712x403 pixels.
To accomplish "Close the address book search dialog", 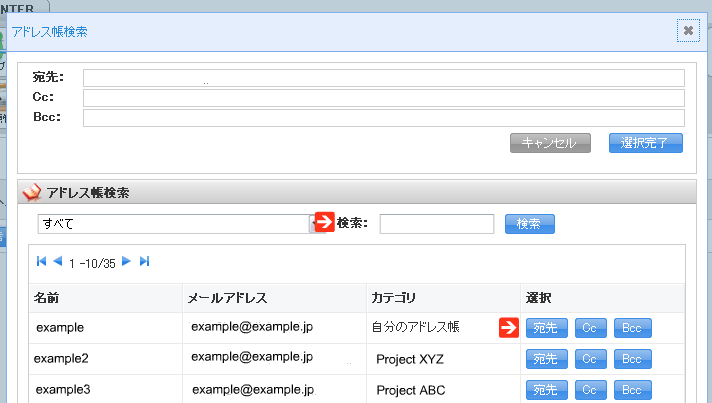I will (688, 30).
